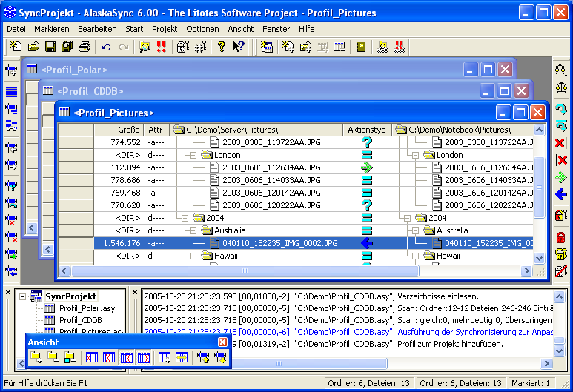Click the large red X icon on right toolbar

(x=561, y=142)
